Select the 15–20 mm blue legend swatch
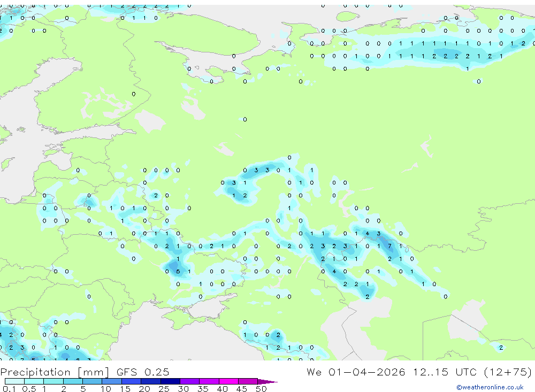 (131, 381)
